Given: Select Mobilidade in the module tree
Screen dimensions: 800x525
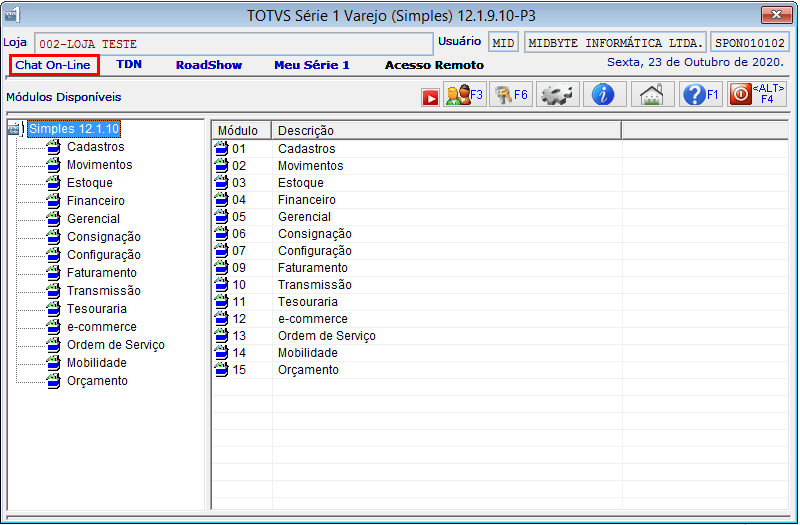Looking at the screenshot, I should point(96,363).
